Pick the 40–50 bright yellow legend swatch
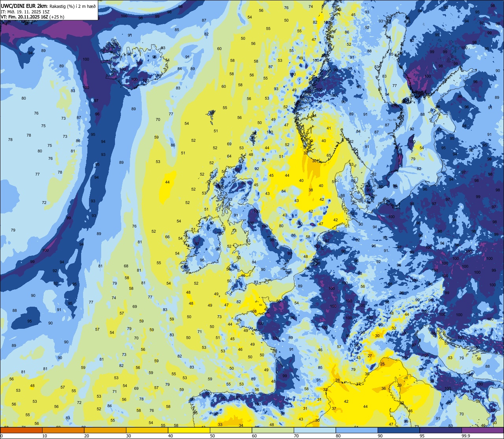Viewport: 504px width, 439px height. coord(189,430)
